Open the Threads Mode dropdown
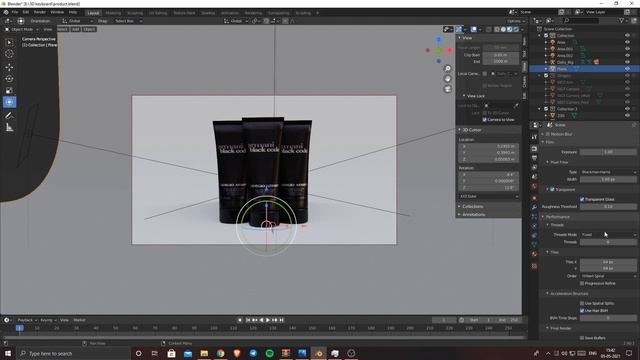The height and width of the screenshot is (360, 640). click(608, 235)
